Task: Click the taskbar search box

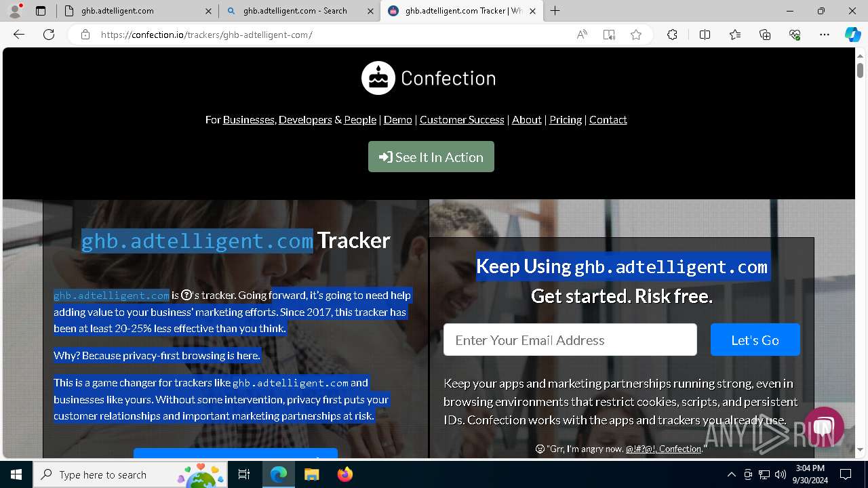Action: click(x=132, y=474)
